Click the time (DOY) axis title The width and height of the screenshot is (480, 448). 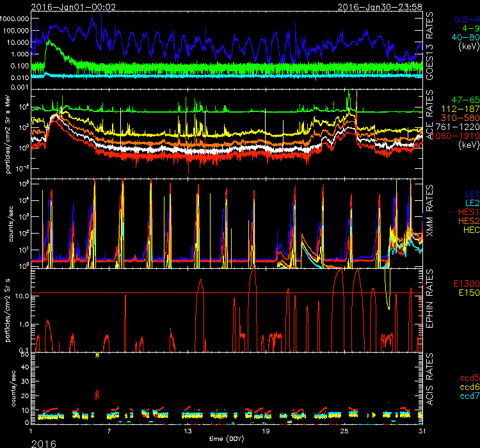tap(227, 440)
